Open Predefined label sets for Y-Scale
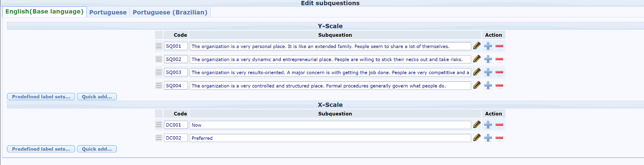This screenshot has width=644, height=165. coord(41,96)
